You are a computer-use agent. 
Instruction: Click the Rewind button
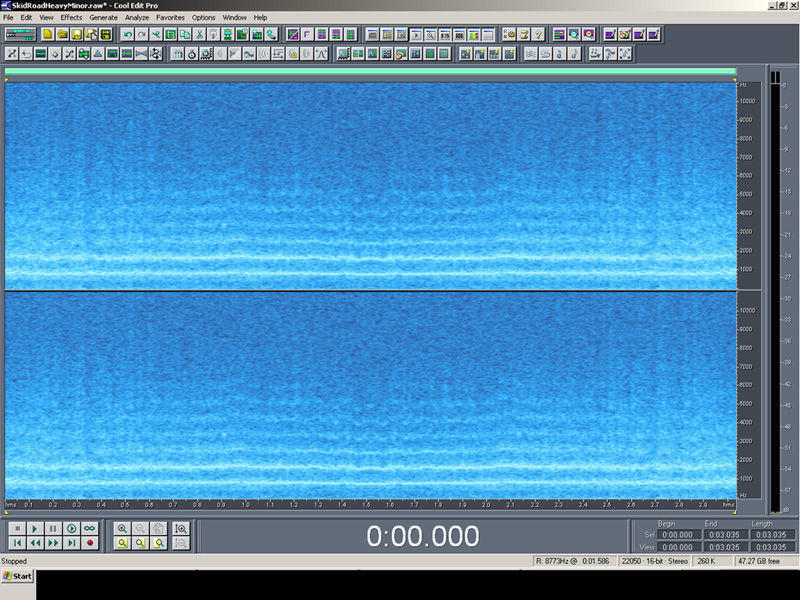coord(35,543)
